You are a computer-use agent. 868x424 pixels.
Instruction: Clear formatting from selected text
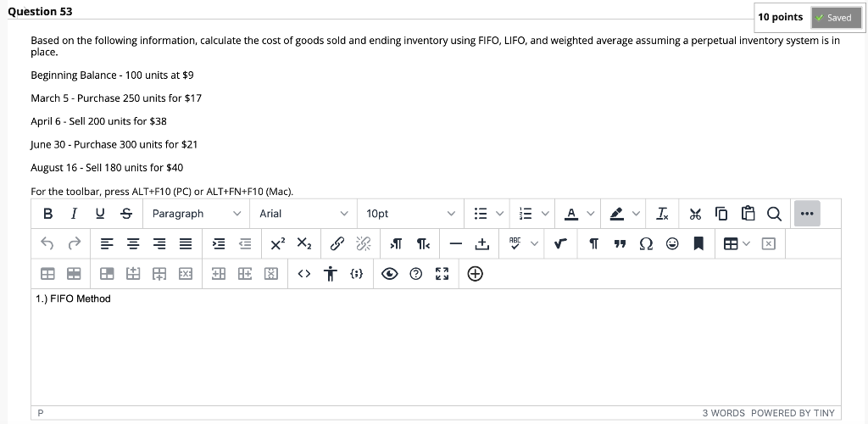click(x=662, y=214)
